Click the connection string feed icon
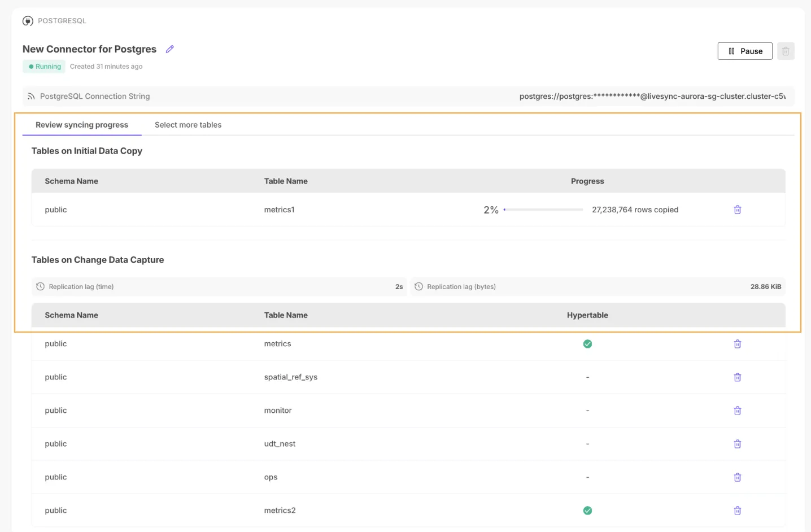Screen dimensions: 811x532 [x=31, y=97]
